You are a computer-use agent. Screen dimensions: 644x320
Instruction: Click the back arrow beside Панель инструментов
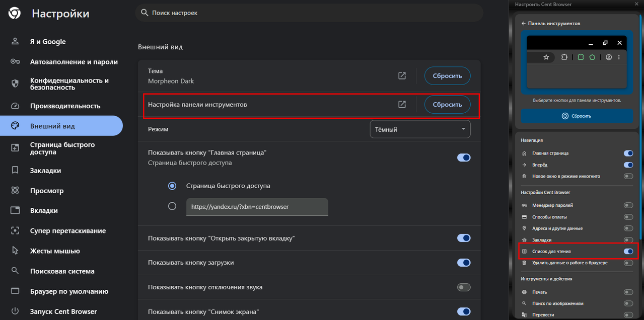524,24
